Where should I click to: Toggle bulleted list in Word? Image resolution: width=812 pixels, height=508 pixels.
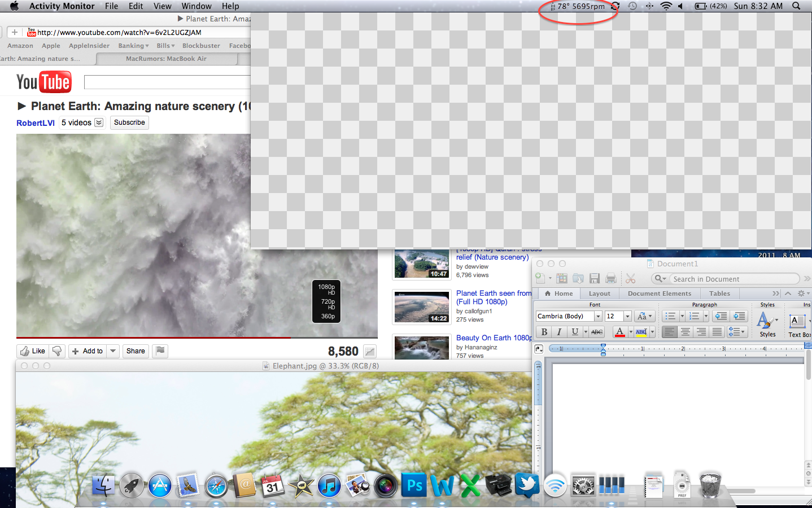pos(670,316)
